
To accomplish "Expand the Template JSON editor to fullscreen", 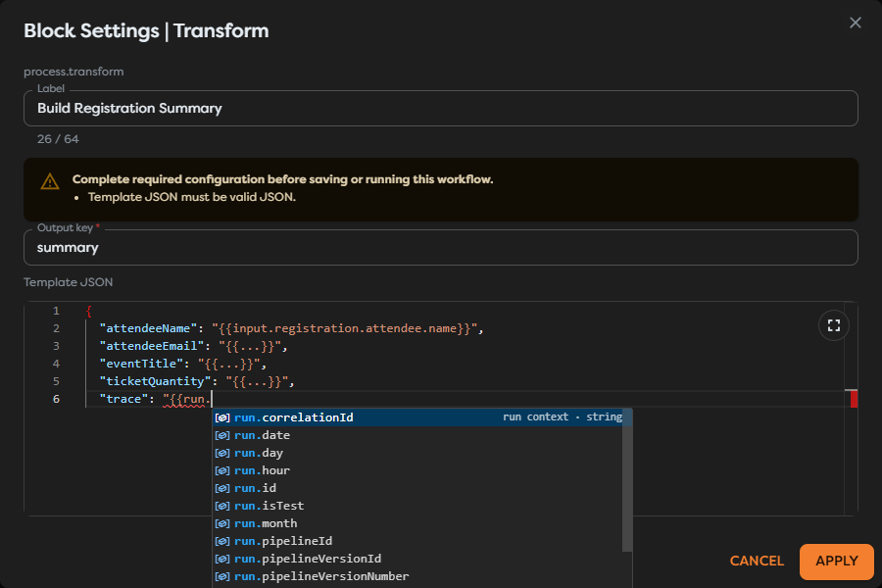I will pos(834,325).
